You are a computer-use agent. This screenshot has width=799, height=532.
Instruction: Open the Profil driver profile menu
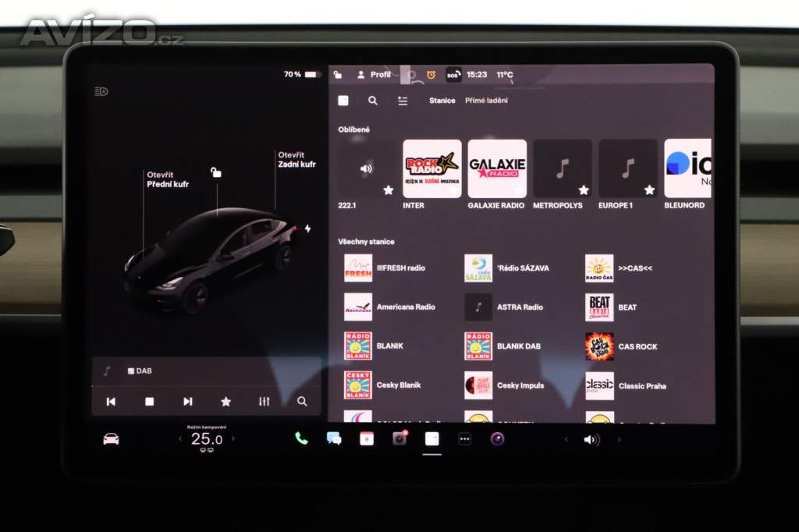(374, 75)
